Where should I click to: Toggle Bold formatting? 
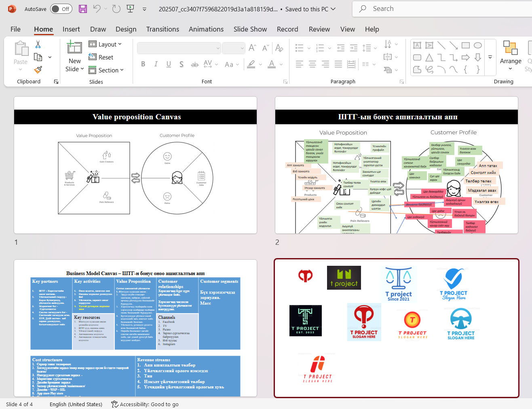click(143, 64)
